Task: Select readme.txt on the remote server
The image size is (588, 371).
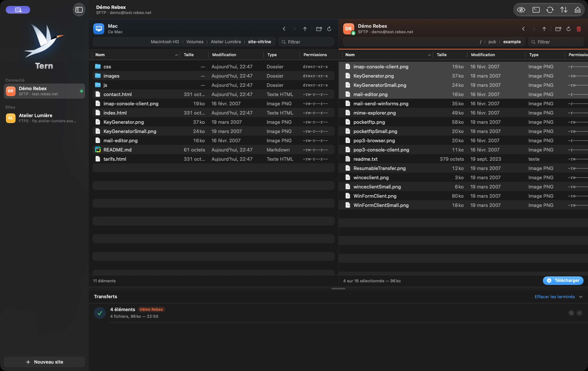Action: pyautogui.click(x=463, y=159)
